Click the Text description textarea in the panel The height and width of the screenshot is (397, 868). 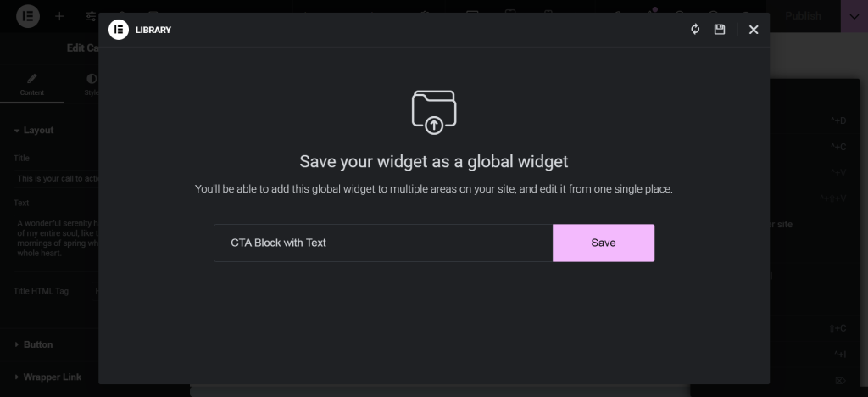[55, 242]
